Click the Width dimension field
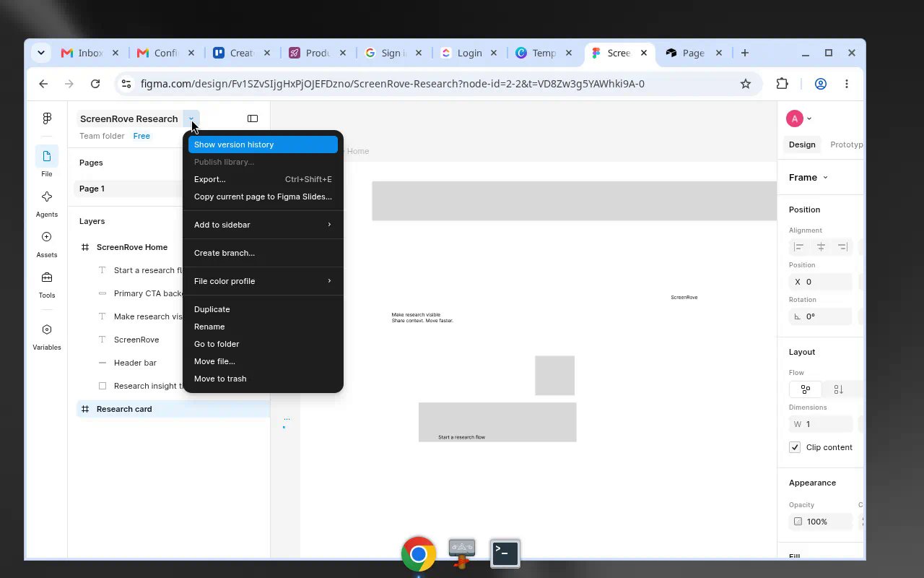924x578 pixels. pos(821,424)
